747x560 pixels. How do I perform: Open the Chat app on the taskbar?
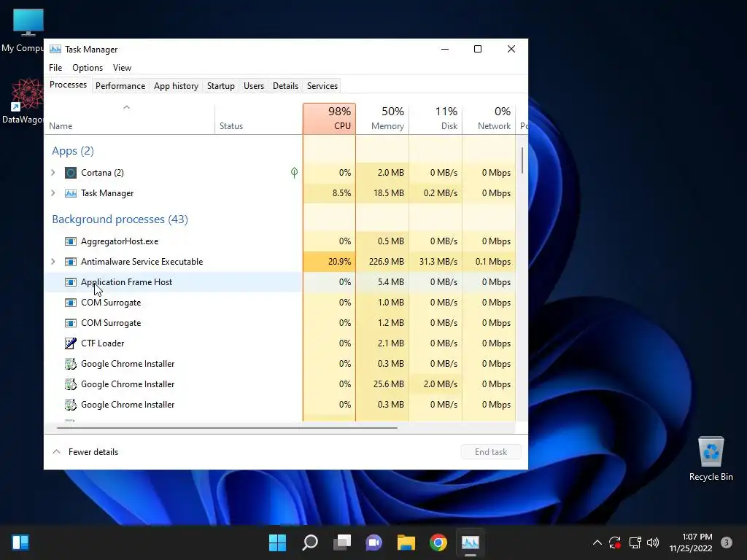point(374,542)
